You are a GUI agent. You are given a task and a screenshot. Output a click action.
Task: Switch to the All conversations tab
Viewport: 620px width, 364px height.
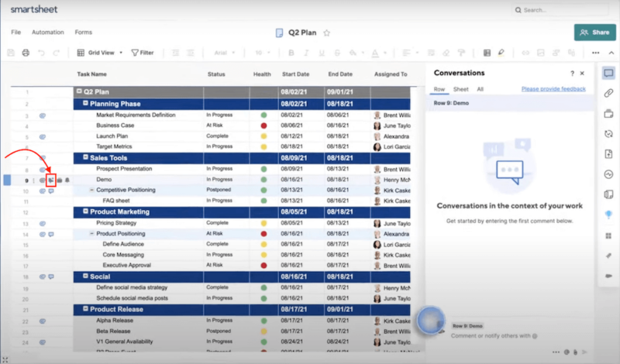pyautogui.click(x=480, y=89)
